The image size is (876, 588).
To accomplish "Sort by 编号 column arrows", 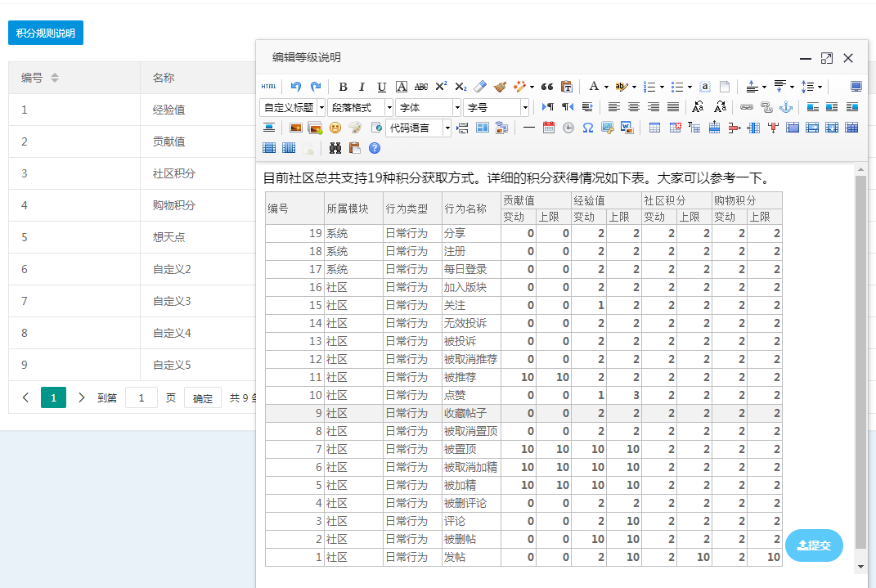I will click(x=55, y=78).
